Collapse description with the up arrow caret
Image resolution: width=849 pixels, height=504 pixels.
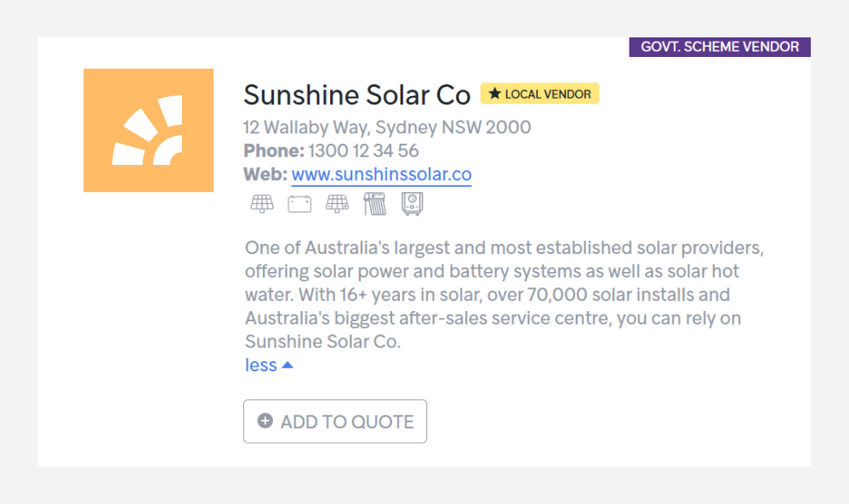point(288,365)
